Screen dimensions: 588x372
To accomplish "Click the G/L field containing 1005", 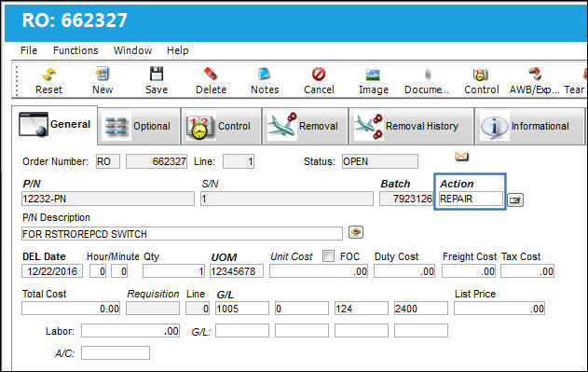I will tap(242, 309).
